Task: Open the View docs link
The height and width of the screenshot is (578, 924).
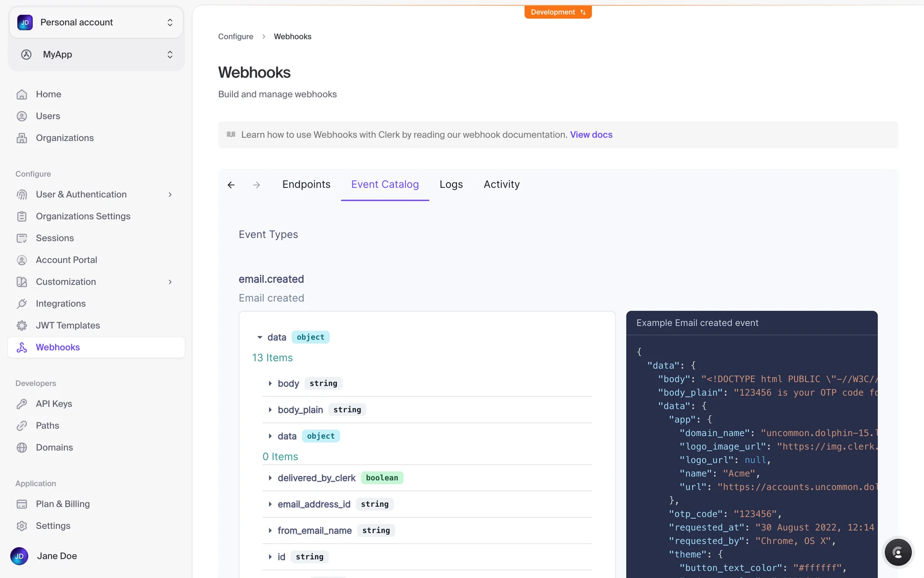Action: click(x=591, y=135)
